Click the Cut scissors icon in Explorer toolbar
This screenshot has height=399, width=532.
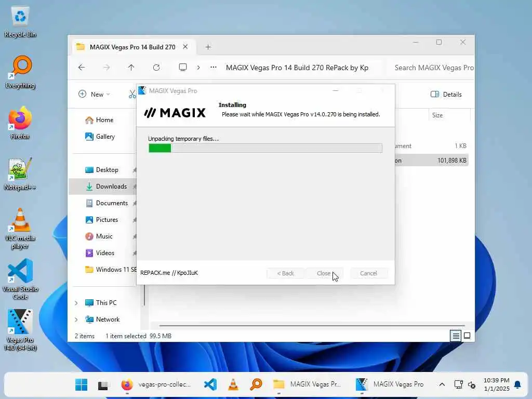(x=132, y=95)
